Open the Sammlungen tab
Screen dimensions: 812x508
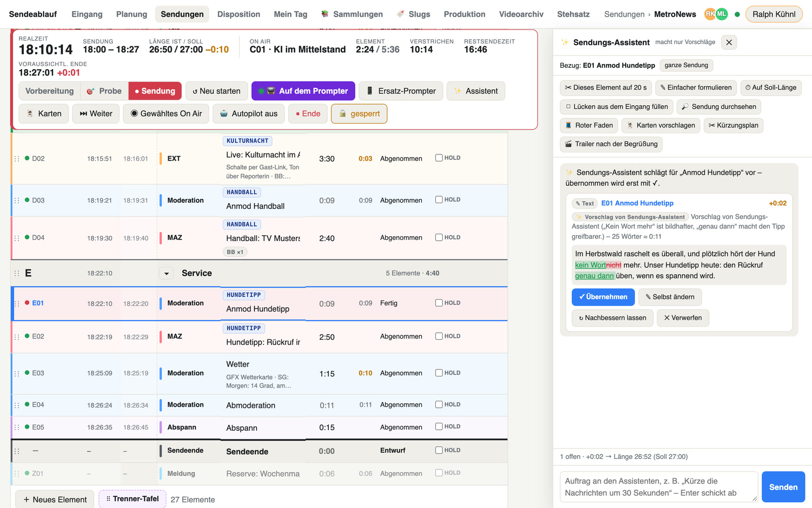click(352, 14)
